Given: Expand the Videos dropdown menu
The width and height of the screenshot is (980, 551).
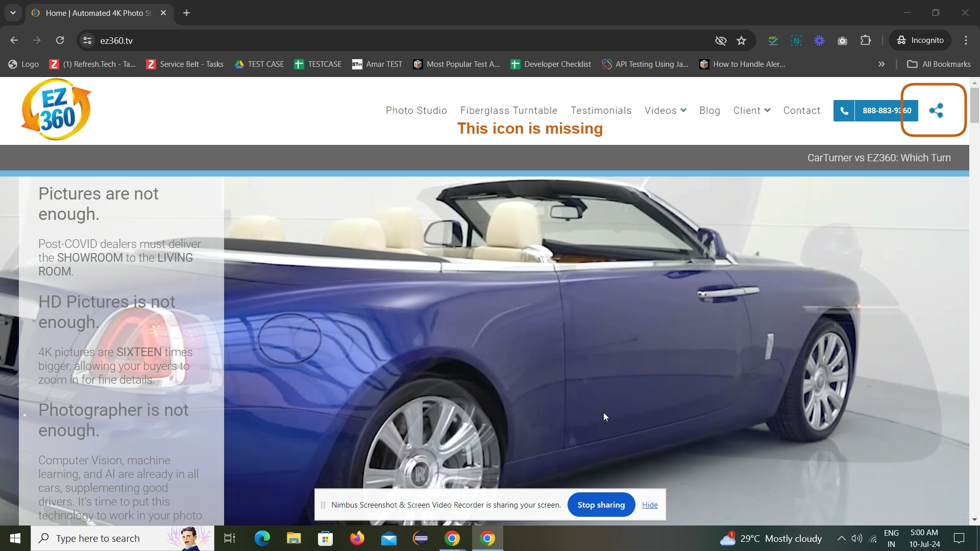Looking at the screenshot, I should point(666,110).
